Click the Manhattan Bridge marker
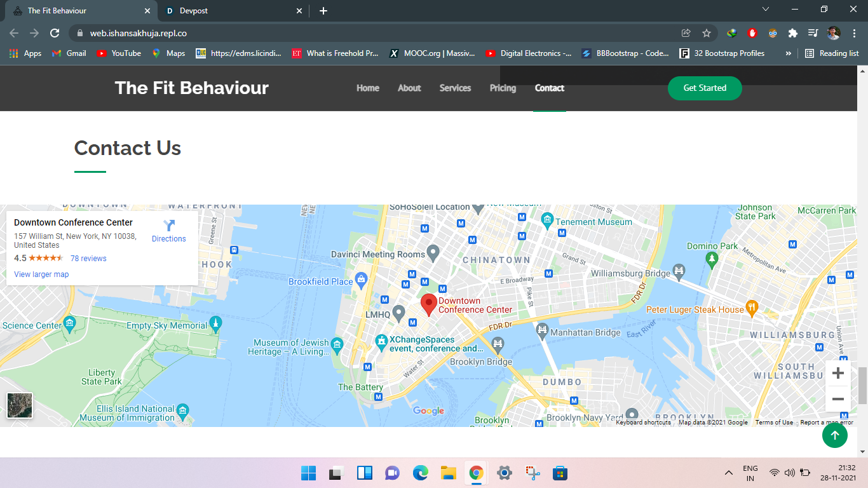Viewport: 868px width, 488px height. tap(542, 331)
